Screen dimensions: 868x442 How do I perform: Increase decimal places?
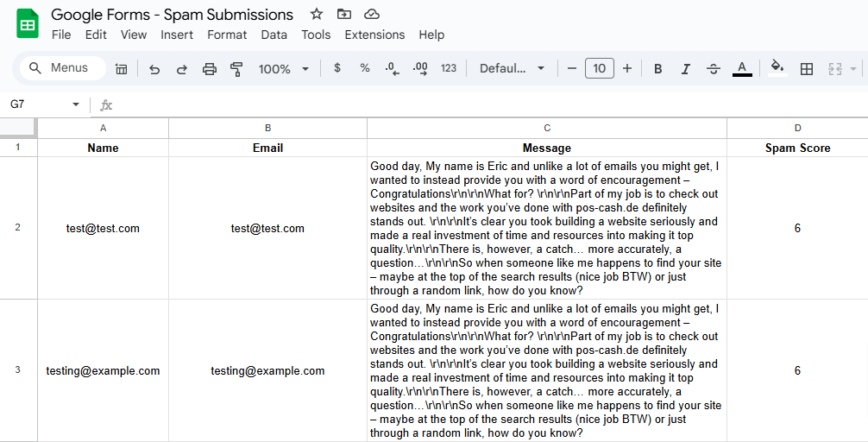point(420,69)
